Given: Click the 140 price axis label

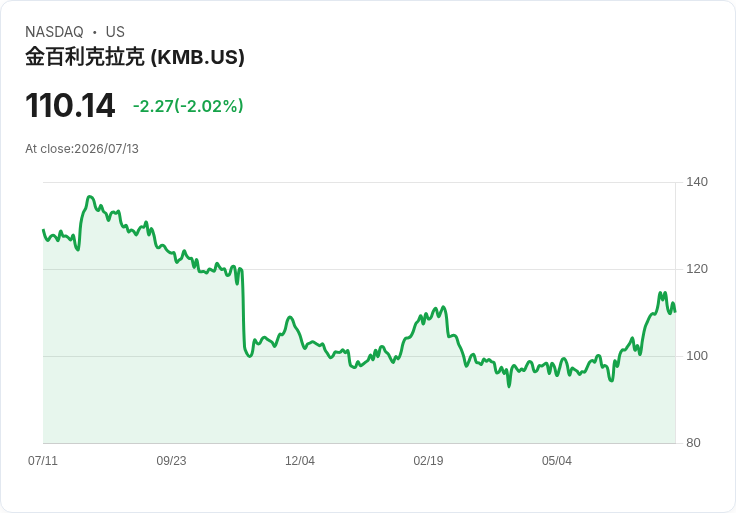Looking at the screenshot, I should [x=697, y=182].
